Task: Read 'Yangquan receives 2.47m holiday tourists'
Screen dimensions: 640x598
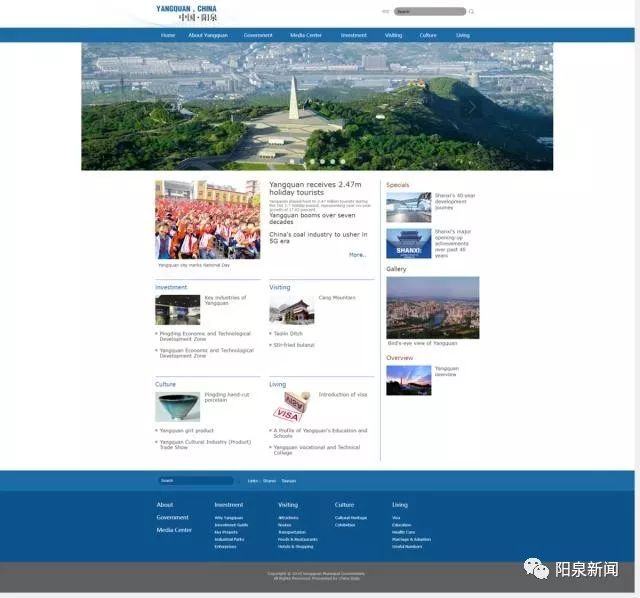Action: click(315, 188)
